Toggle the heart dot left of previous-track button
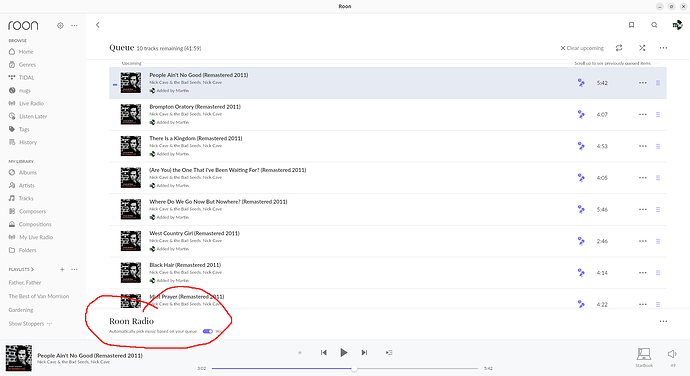This screenshot has width=690, height=376. point(300,352)
